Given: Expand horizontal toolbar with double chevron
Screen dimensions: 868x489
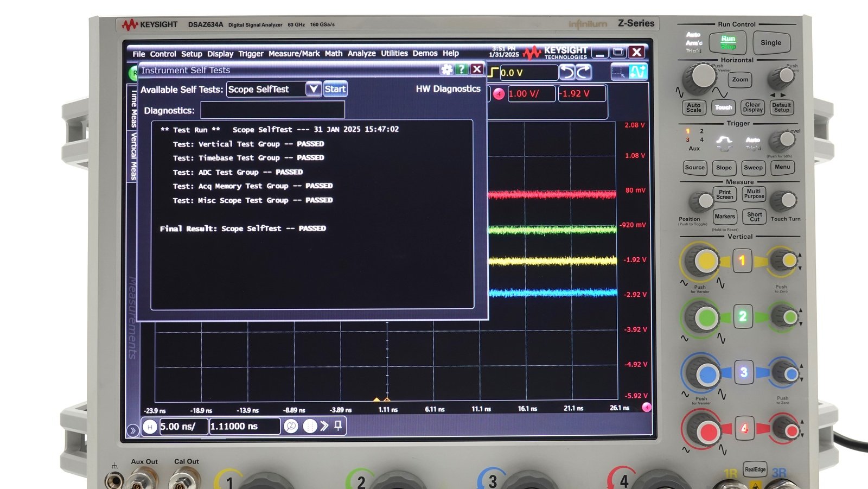Looking at the screenshot, I should 324,426.
